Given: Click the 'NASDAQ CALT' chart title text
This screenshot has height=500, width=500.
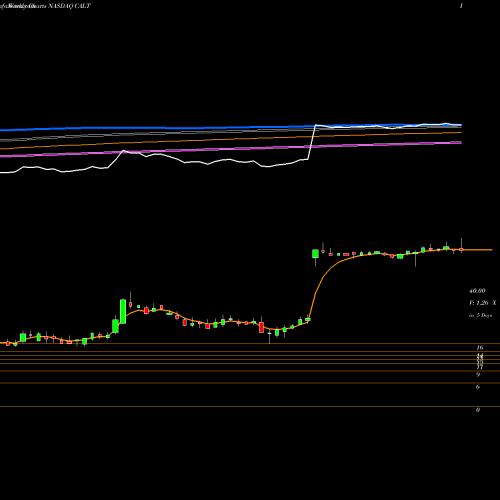Looking at the screenshot, I should (x=69, y=6).
